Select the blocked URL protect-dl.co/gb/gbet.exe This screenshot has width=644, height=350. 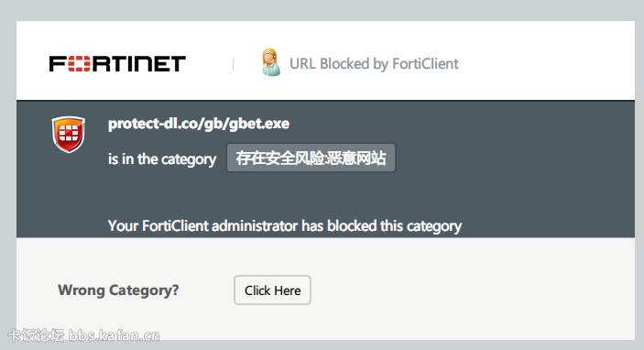pyautogui.click(x=199, y=124)
